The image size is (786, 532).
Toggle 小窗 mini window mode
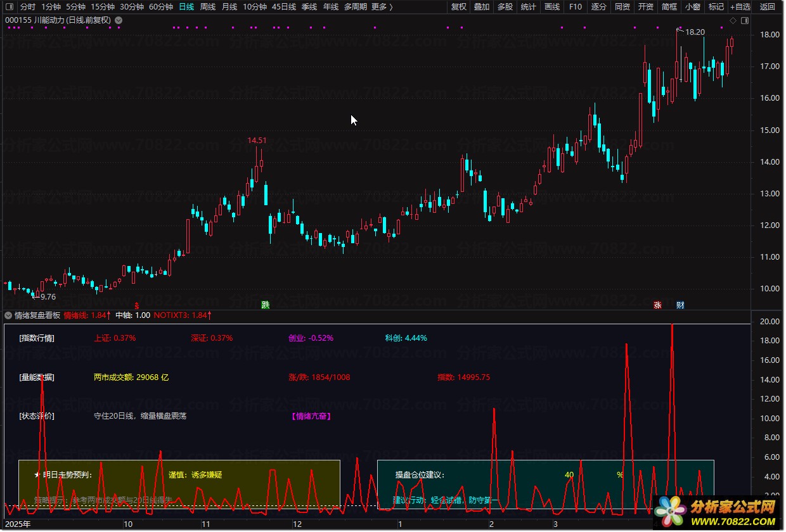(693, 7)
